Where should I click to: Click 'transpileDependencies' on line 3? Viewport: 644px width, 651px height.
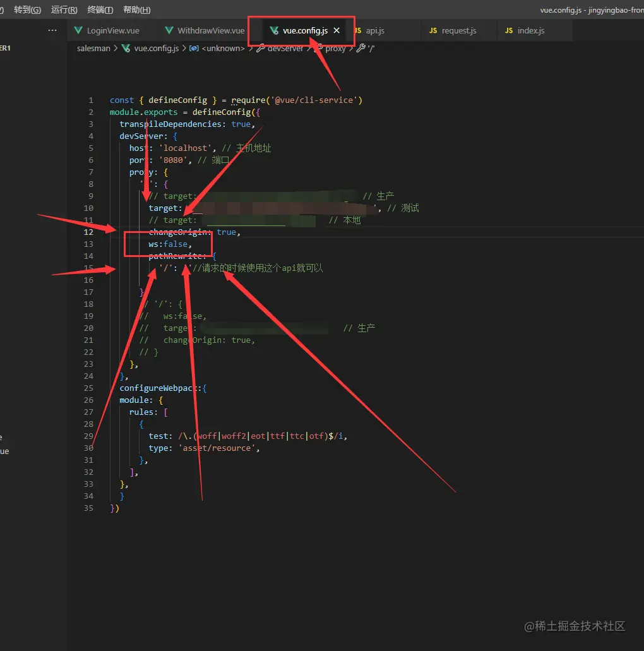click(170, 124)
